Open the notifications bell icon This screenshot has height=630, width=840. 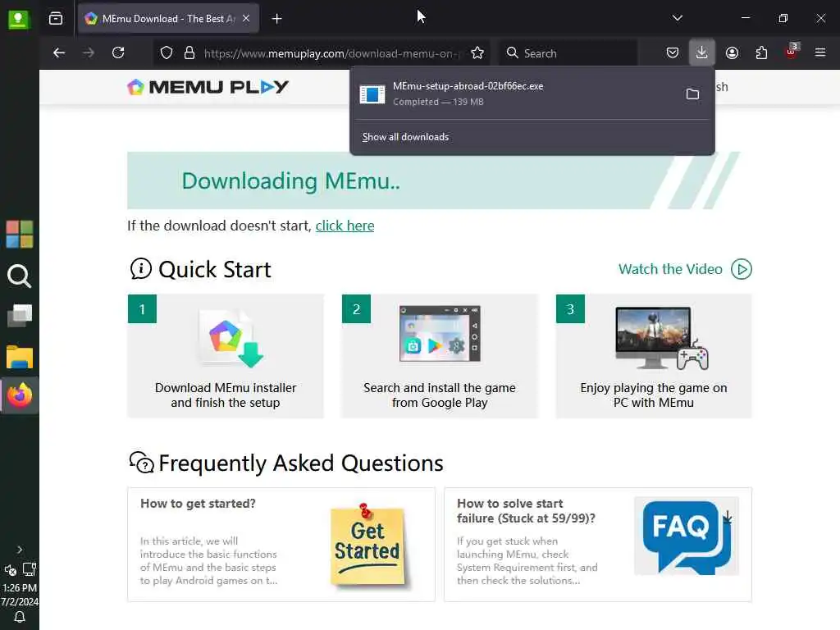click(x=20, y=618)
